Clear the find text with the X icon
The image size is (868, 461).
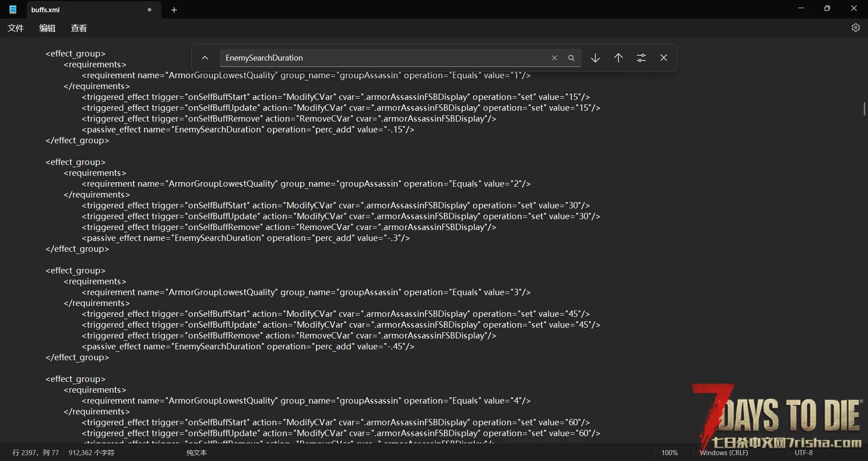pos(554,58)
